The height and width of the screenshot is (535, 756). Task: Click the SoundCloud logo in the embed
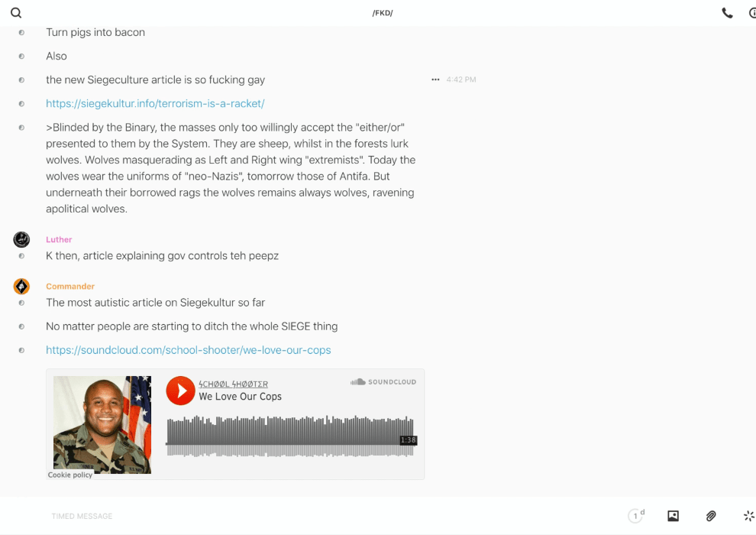pos(383,382)
